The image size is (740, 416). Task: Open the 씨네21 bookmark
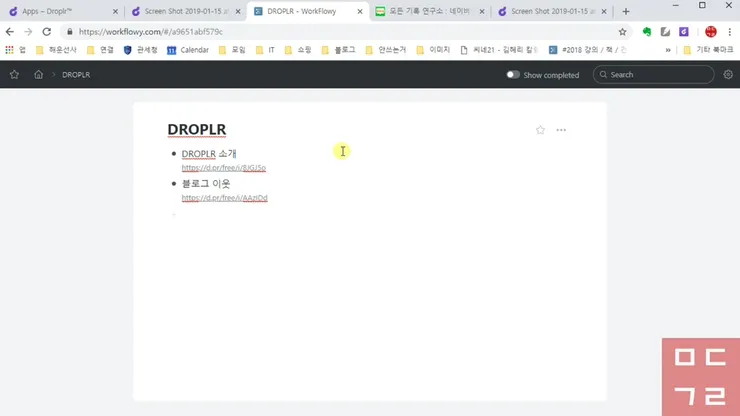tap(499, 50)
